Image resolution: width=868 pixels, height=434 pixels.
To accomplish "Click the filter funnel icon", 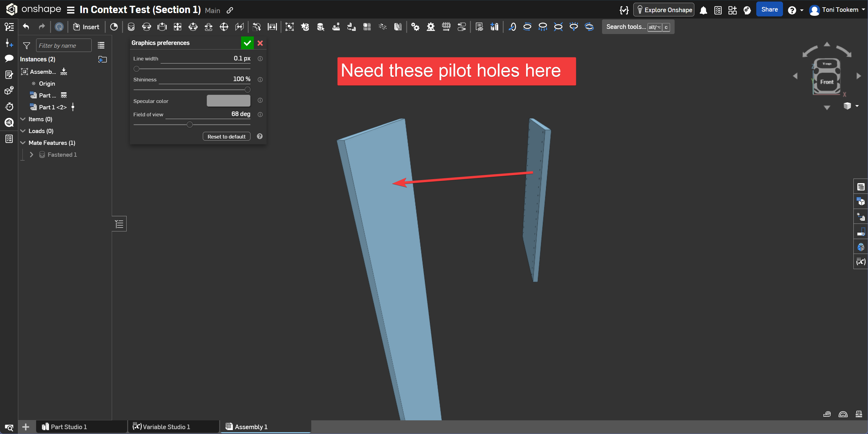I will (x=26, y=46).
